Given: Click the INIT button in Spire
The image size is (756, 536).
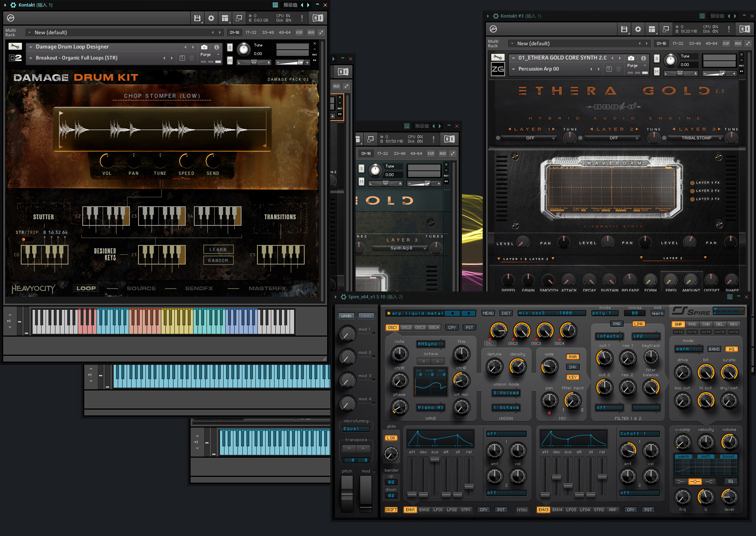Looking at the screenshot, I should click(x=506, y=313).
